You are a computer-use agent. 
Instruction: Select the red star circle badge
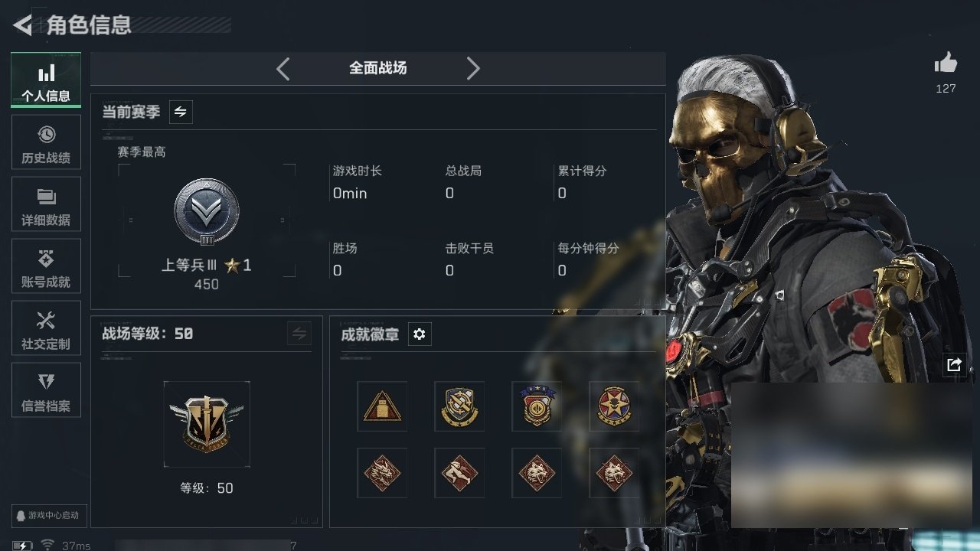(614, 406)
